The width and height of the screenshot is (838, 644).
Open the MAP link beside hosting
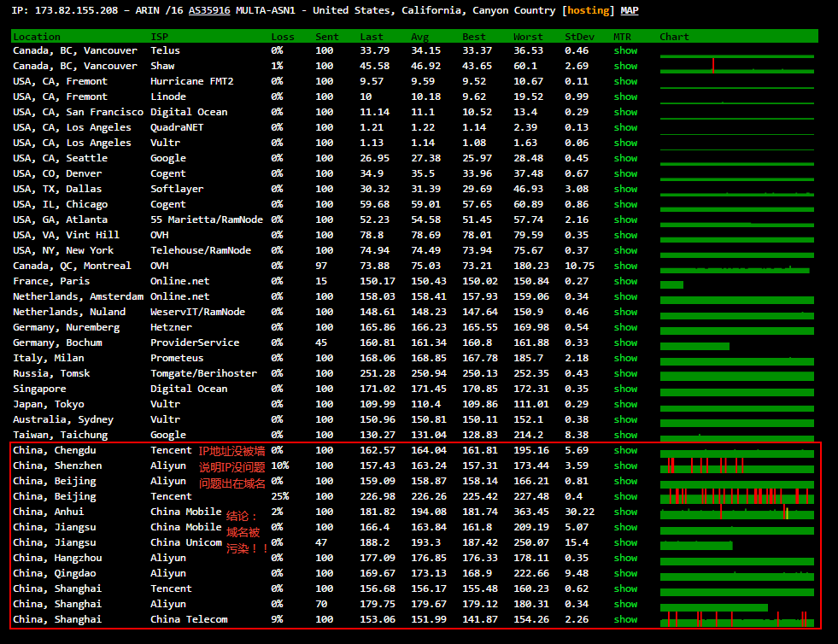click(x=629, y=10)
